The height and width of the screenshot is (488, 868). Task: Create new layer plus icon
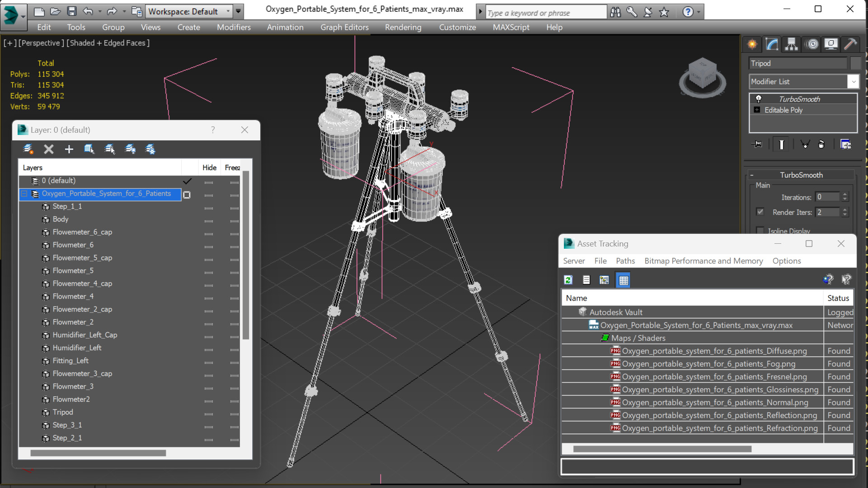[69, 149]
